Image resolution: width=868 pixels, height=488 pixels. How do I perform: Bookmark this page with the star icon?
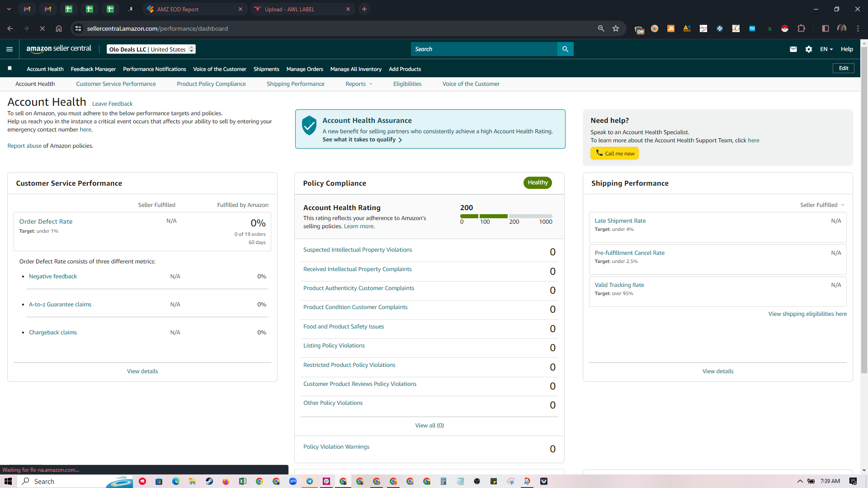[x=616, y=28]
